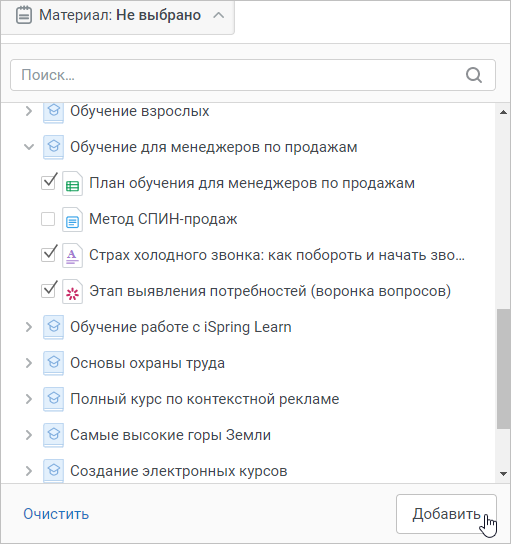This screenshot has height=544, width=511.
Task: Focus the Поиск search field
Action: pos(253,75)
